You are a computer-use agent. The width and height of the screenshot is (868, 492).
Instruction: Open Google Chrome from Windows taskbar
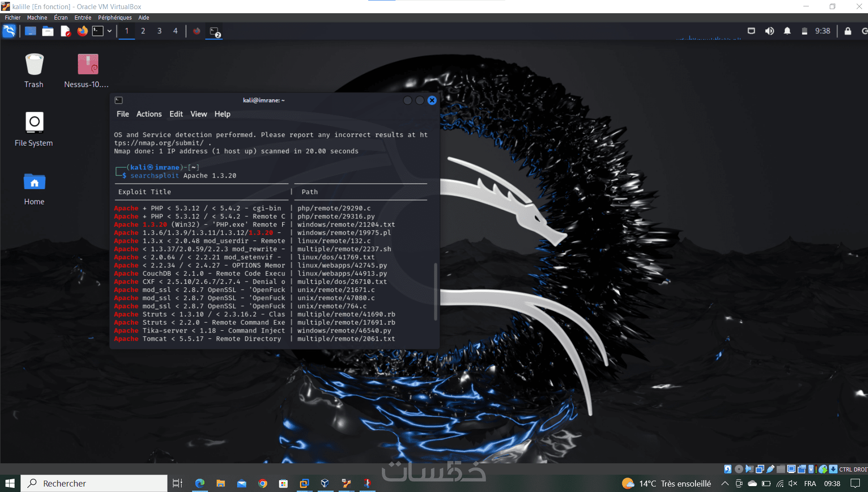263,483
